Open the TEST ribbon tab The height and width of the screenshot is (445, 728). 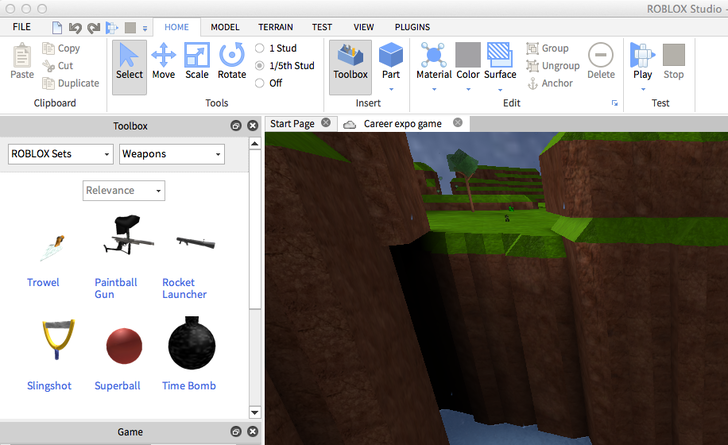(x=322, y=27)
